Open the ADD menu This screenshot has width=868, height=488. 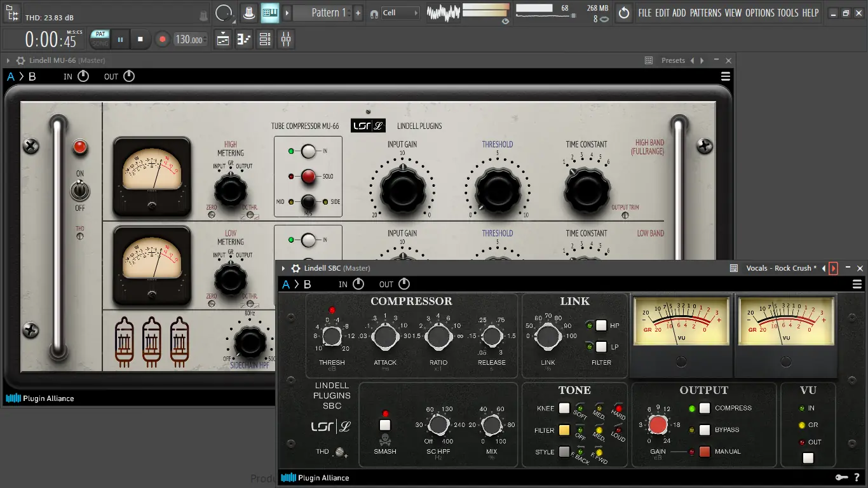pyautogui.click(x=679, y=13)
